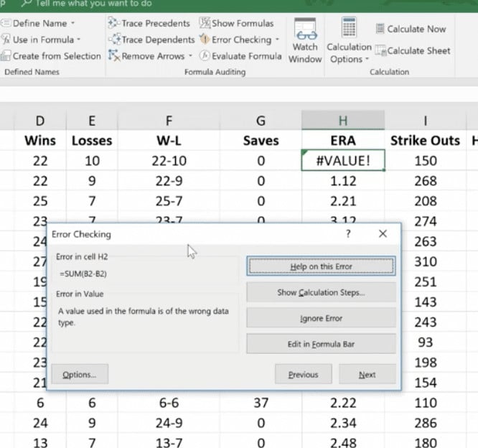Click the Trace Precedents icon
This screenshot has height=448, width=478.
[x=114, y=24]
